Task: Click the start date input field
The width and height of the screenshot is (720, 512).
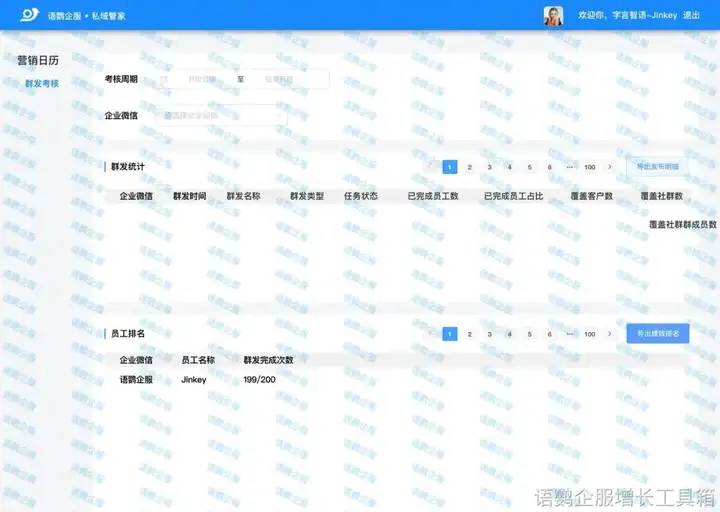Action: [203, 79]
